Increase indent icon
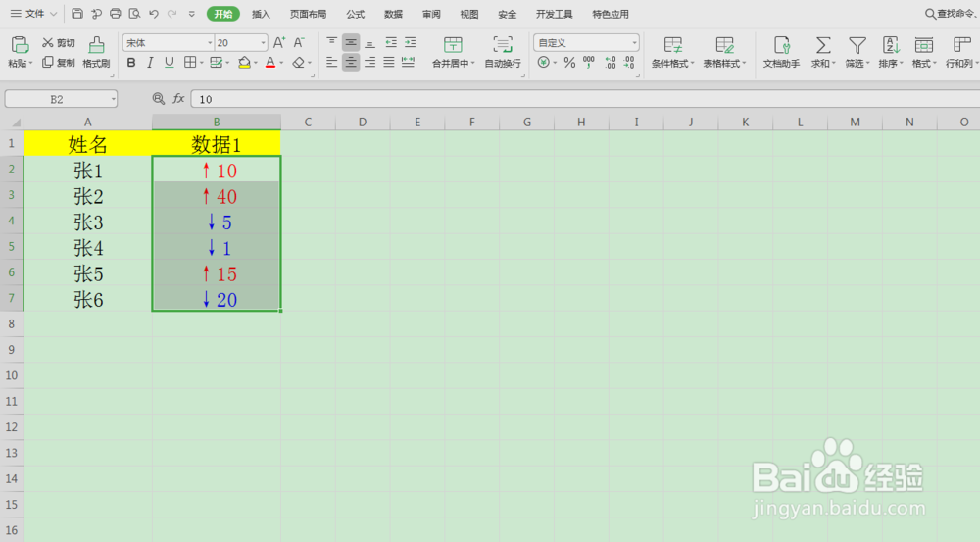This screenshot has width=980, height=542. click(410, 42)
